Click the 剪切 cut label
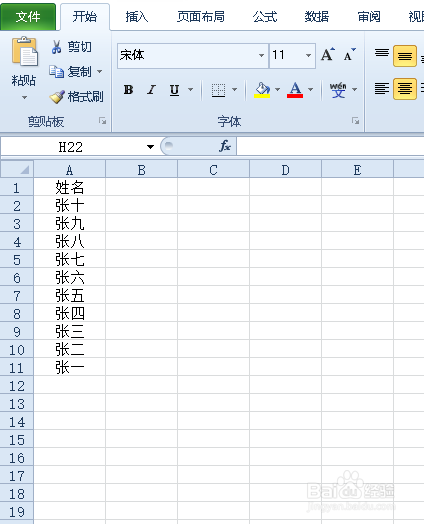This screenshot has width=424, height=524. [80, 47]
